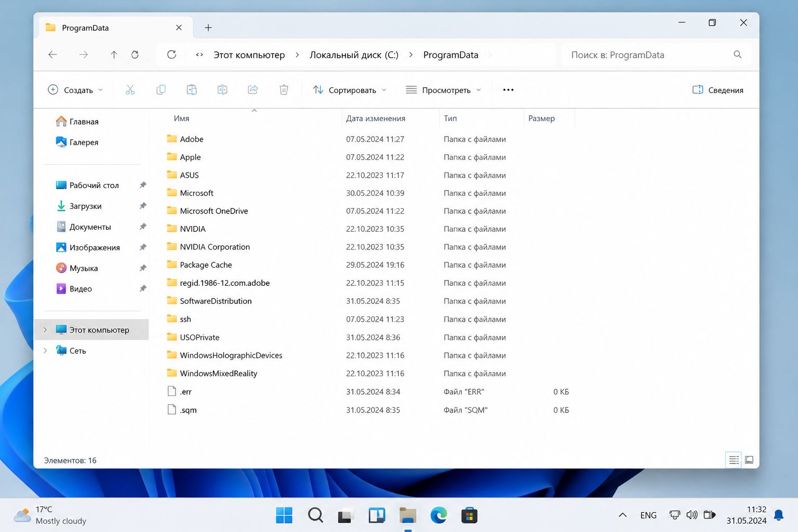Open Изображения in the sidebar
The image size is (798, 532).
click(x=88, y=247)
